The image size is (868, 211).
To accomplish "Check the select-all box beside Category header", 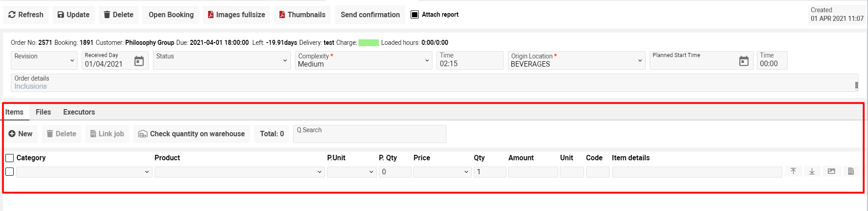I will tap(10, 158).
